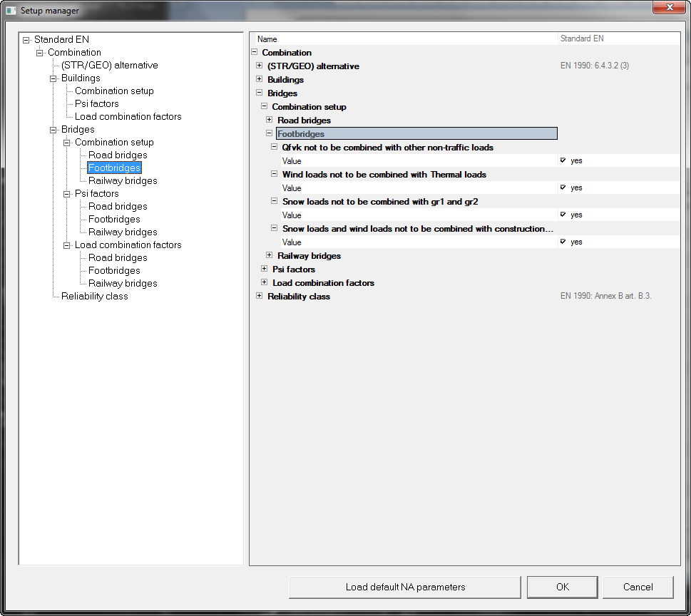
Task: Collapse Buildings node in left tree
Action: point(53,78)
